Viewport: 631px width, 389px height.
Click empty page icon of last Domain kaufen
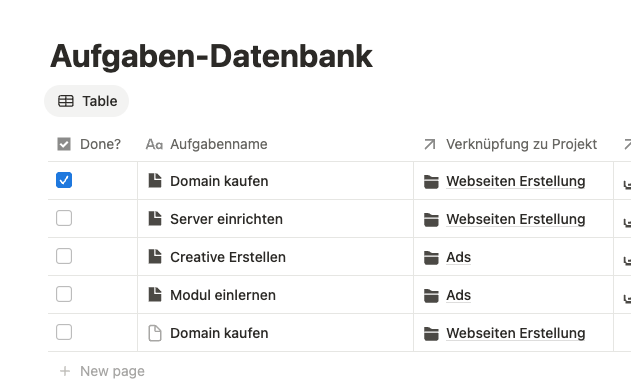click(155, 333)
